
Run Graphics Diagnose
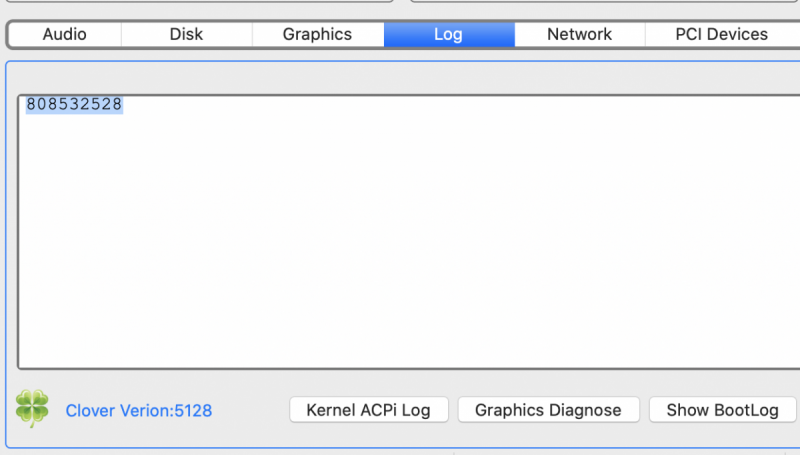[548, 410]
